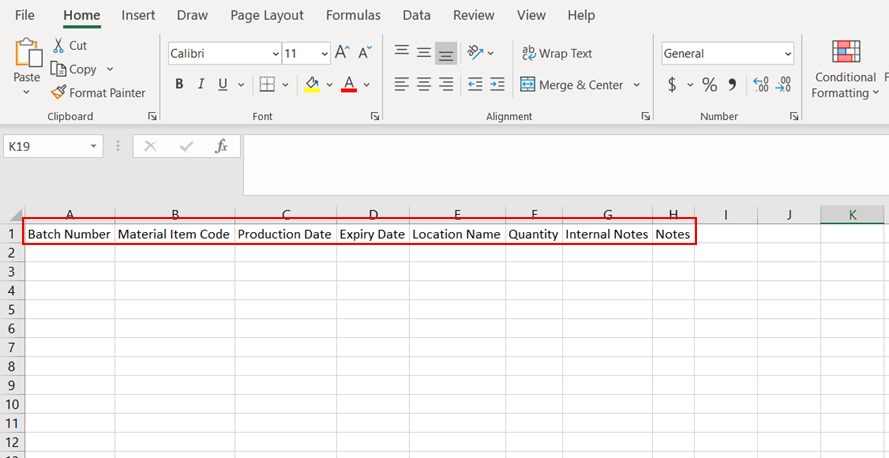
Task: Apply Percent Style number format
Action: click(709, 85)
